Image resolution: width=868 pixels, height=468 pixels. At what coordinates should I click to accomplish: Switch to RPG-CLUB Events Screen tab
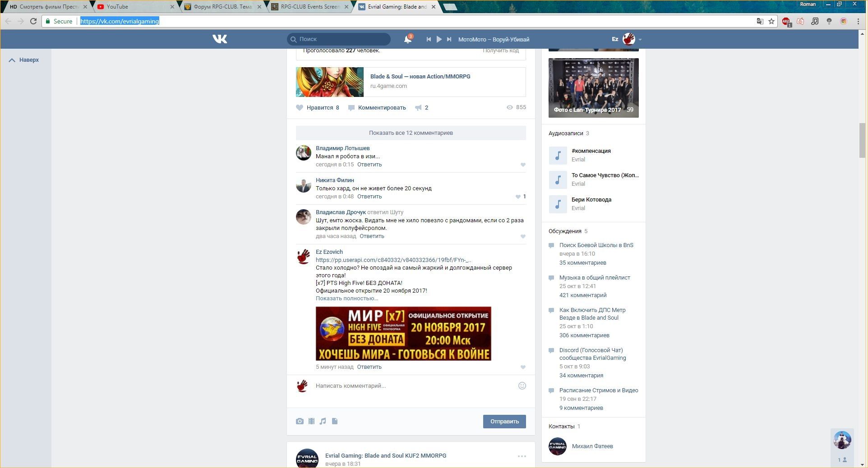pyautogui.click(x=309, y=7)
